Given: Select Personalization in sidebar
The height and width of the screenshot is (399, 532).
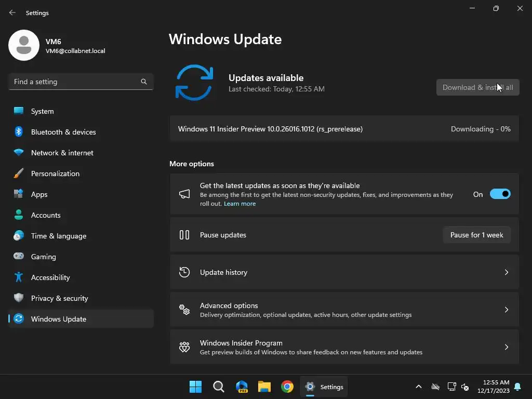Looking at the screenshot, I should pyautogui.click(x=81, y=173).
